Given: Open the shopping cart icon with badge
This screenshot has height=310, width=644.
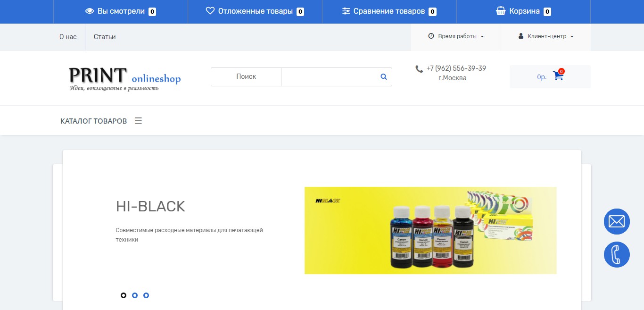Looking at the screenshot, I should 558,75.
